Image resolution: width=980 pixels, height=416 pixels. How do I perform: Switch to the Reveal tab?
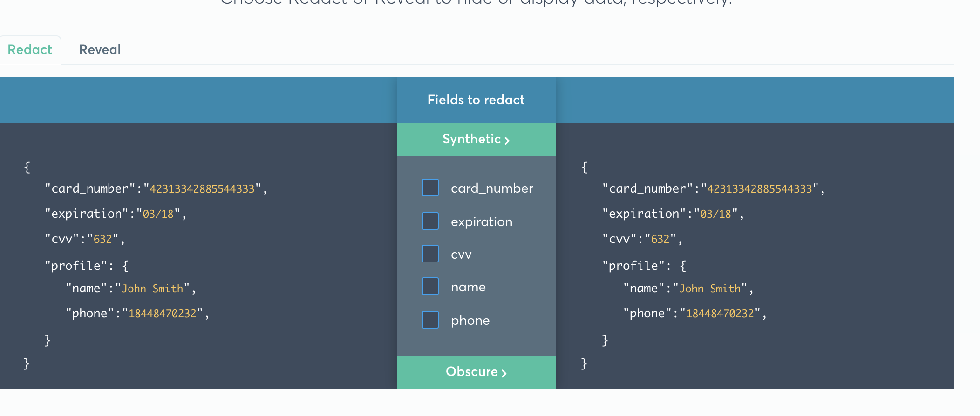[x=100, y=50]
